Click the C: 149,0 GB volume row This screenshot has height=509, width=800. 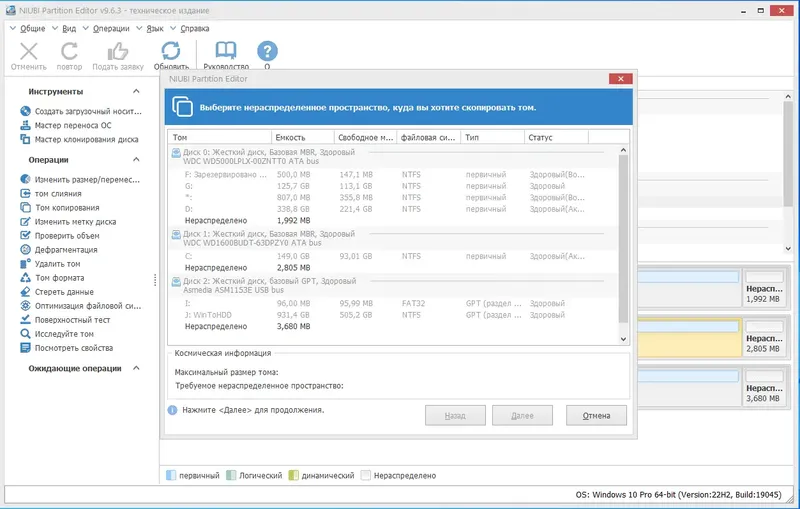(x=393, y=256)
